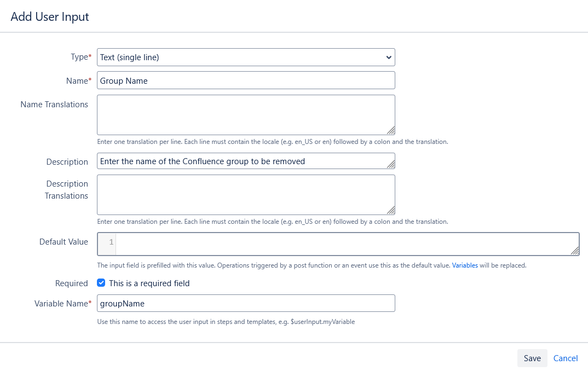This screenshot has height=371, width=588.
Task: Click into the Variable Name field
Action: 246,303
